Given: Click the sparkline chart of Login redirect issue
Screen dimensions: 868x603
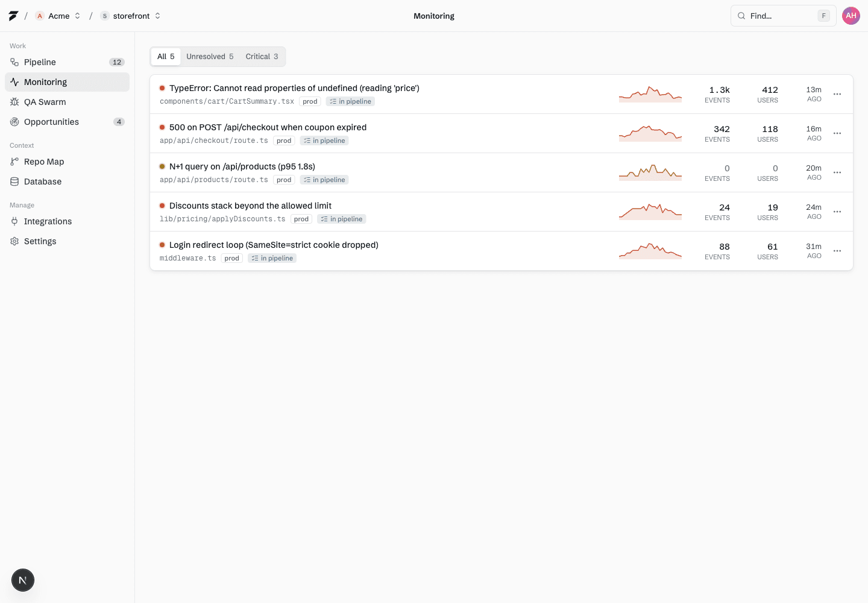Looking at the screenshot, I should click(x=650, y=251).
